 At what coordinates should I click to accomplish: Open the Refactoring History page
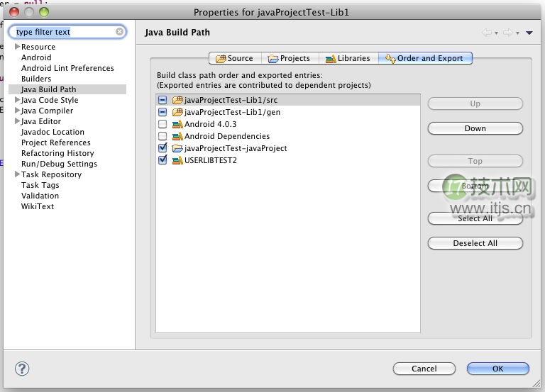pyautogui.click(x=57, y=153)
